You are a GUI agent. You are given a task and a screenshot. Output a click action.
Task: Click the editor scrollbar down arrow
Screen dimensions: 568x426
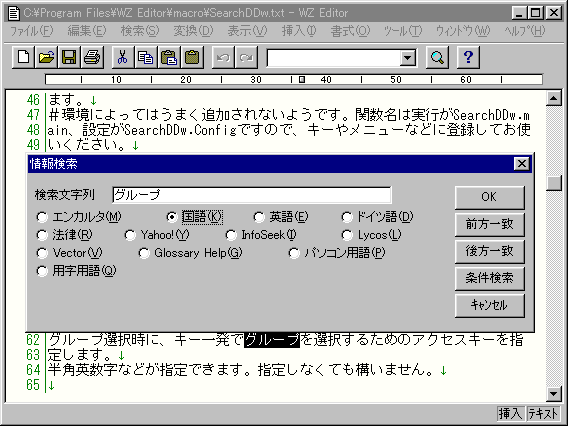(x=554, y=394)
